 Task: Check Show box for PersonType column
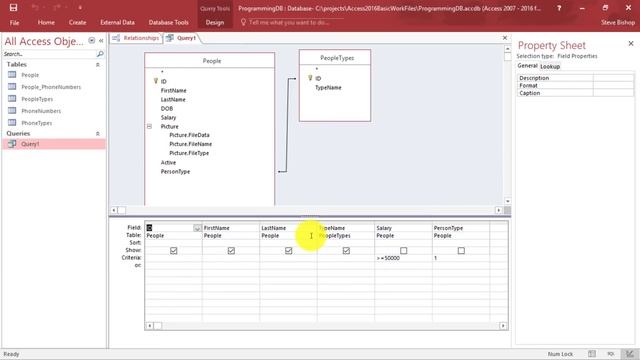[461, 250]
